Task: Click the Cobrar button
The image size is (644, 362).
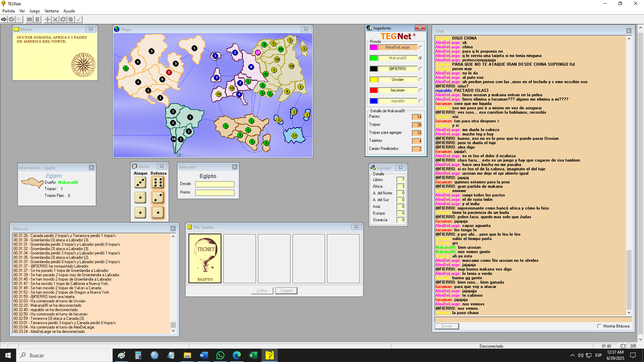Action: click(262, 291)
